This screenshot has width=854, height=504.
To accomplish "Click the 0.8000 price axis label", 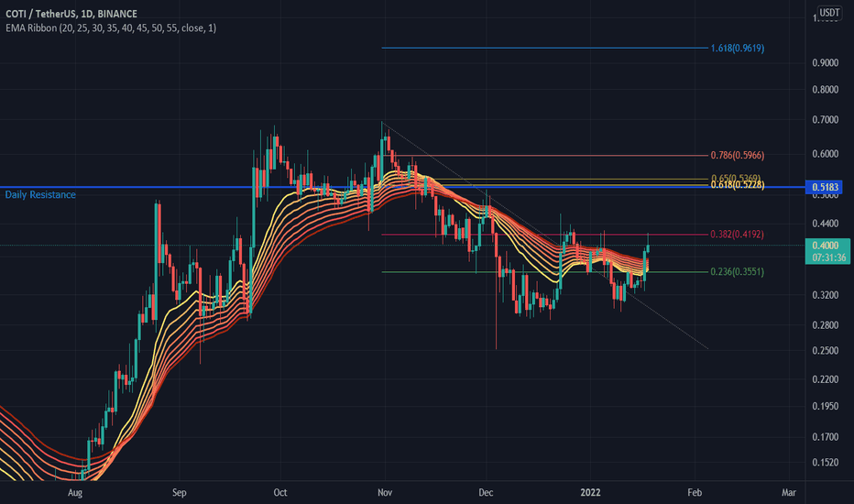I will click(x=825, y=90).
